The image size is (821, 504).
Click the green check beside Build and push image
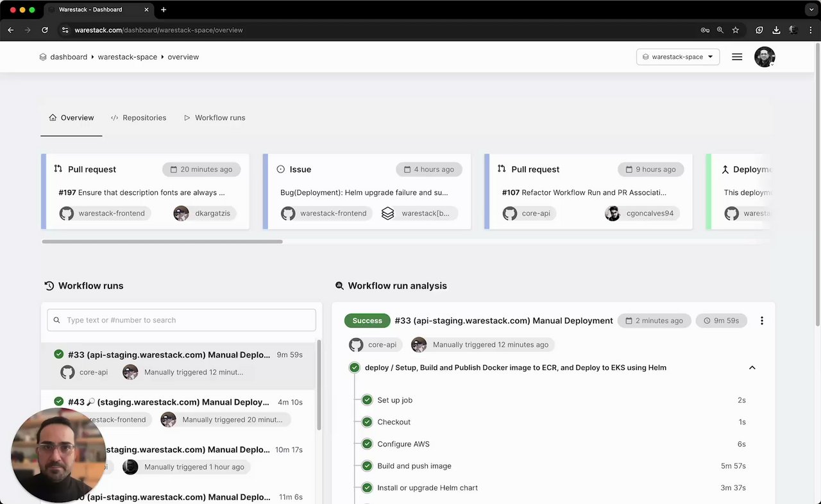tap(367, 466)
